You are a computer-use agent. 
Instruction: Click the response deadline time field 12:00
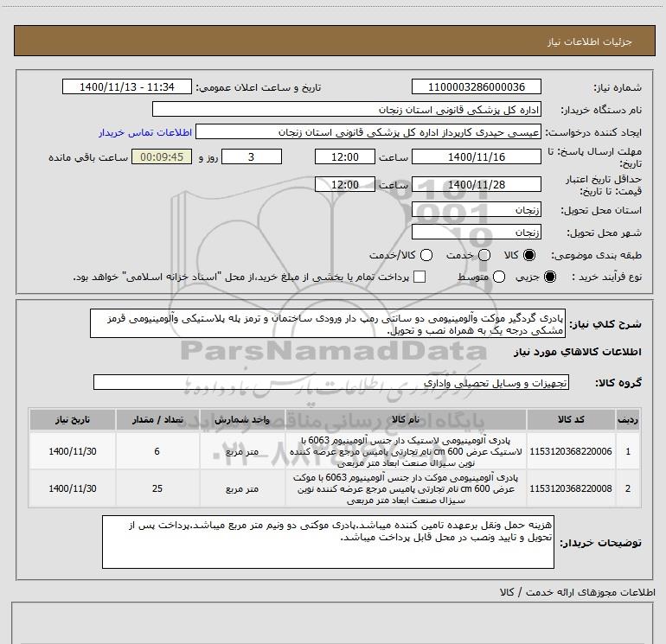point(345,156)
